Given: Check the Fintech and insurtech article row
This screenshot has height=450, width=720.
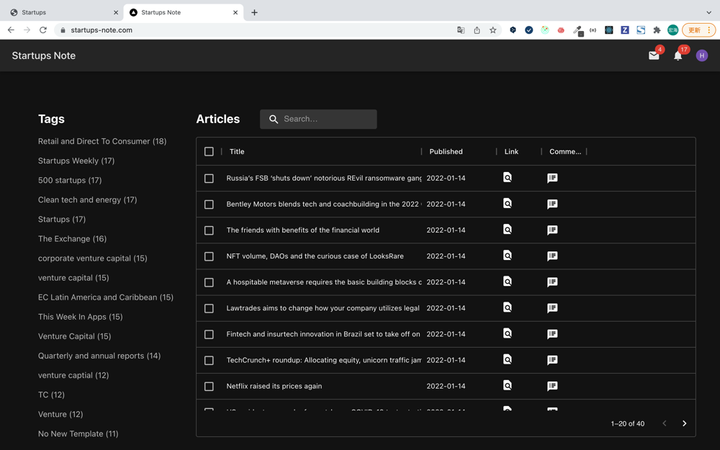Looking at the screenshot, I should (209, 334).
